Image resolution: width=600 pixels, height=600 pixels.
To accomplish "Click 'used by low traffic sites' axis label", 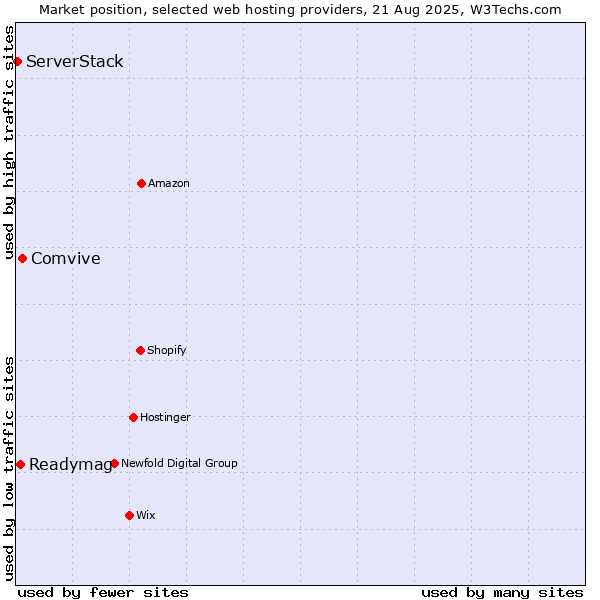I will point(8,469).
